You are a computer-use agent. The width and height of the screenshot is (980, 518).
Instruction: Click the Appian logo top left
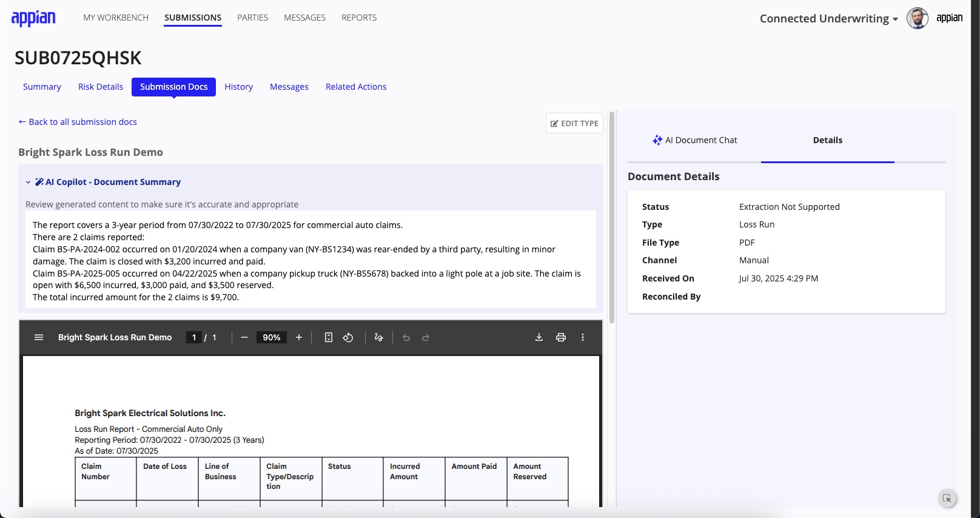(33, 18)
